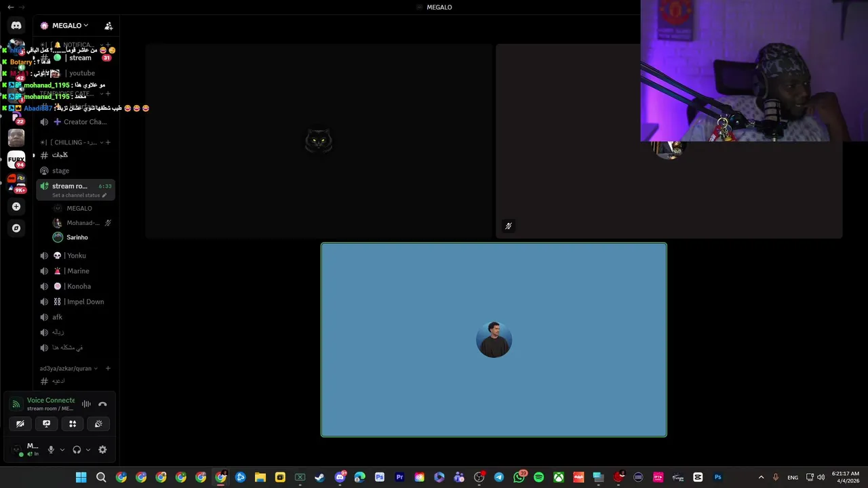
Task: Open the FURY server icon
Action: [x=16, y=160]
